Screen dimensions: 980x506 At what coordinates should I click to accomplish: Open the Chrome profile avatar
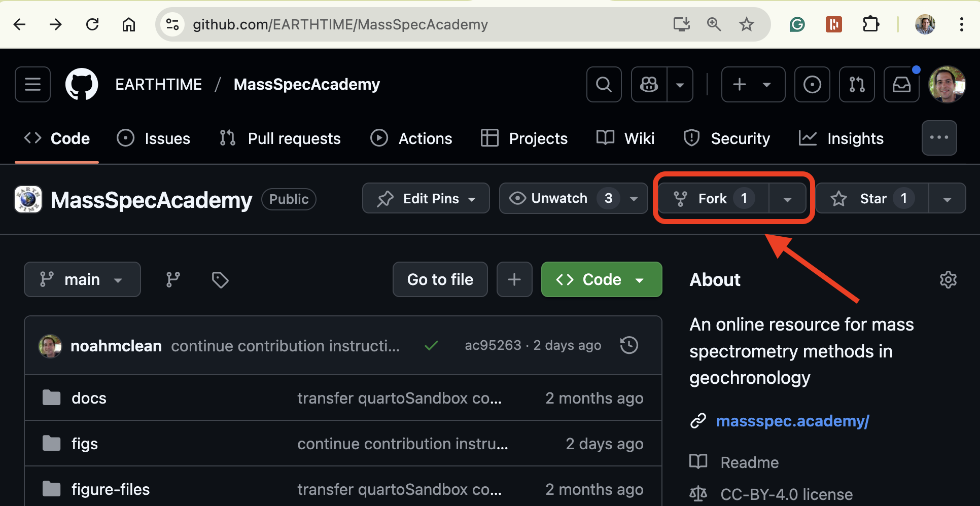tap(925, 24)
